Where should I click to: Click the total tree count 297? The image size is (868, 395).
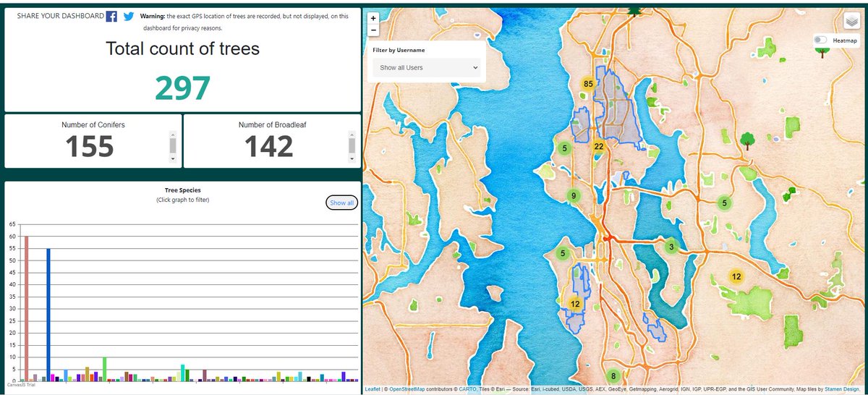tap(182, 88)
